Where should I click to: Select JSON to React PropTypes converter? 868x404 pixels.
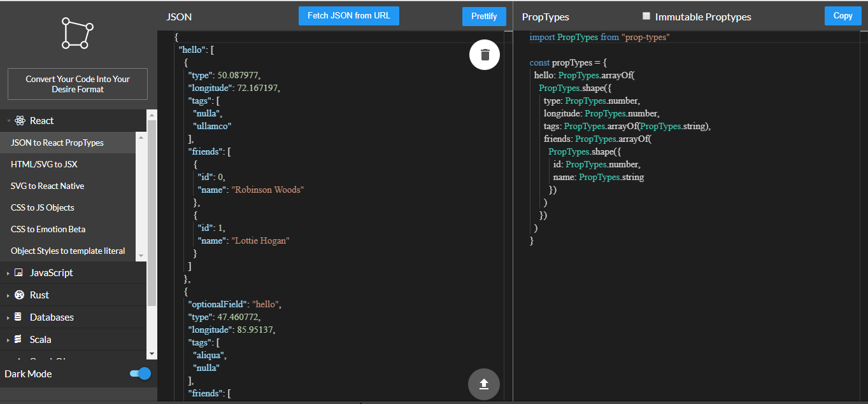click(x=68, y=143)
